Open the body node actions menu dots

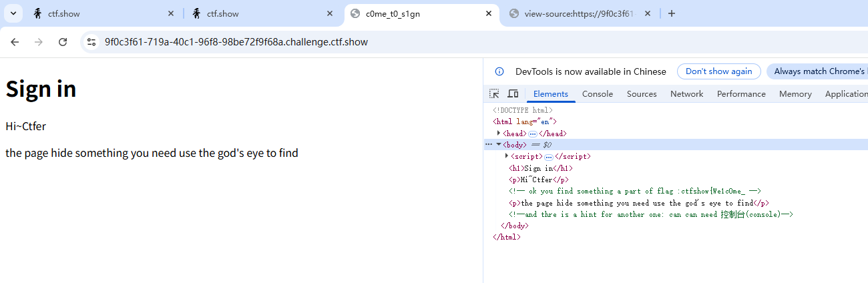[489, 145]
